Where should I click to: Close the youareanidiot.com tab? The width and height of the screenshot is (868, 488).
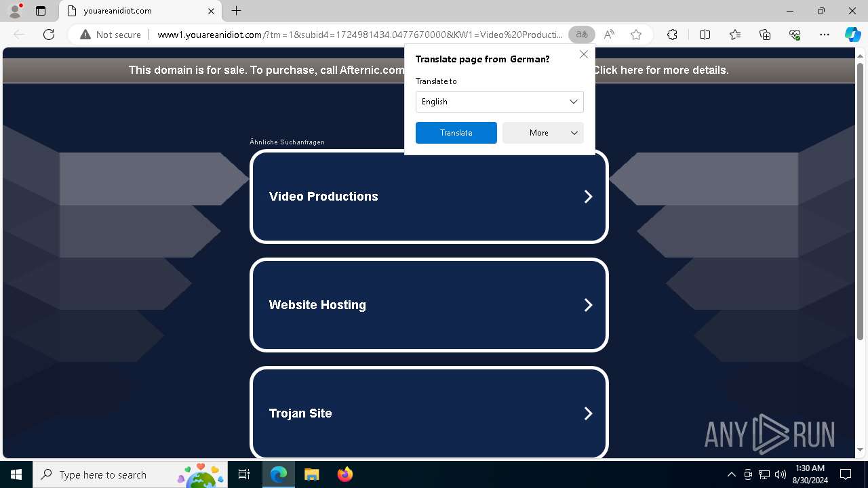[211, 11]
